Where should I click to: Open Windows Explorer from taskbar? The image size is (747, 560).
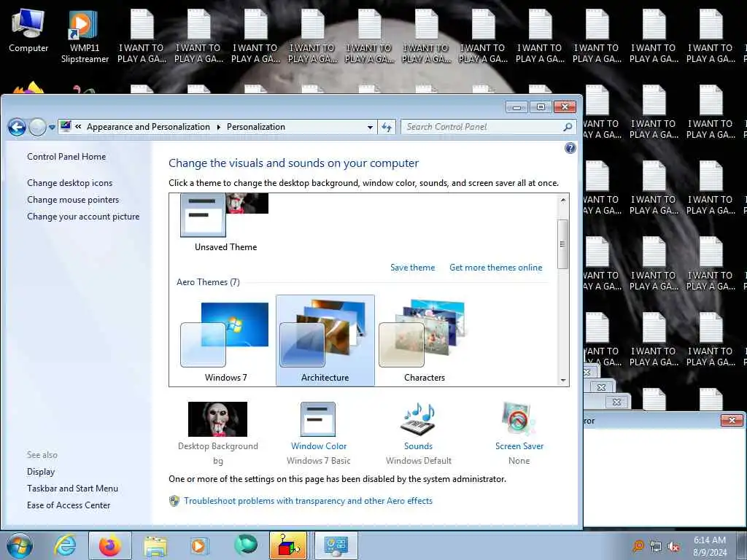(x=155, y=546)
